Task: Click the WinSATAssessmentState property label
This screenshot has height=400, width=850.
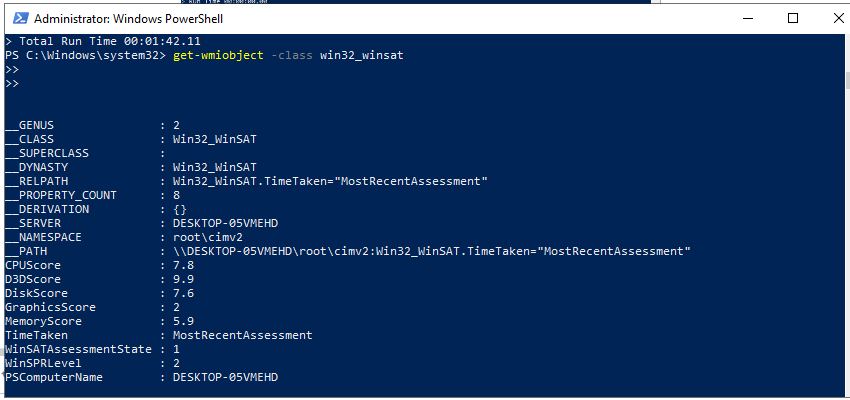Action: pos(77,349)
